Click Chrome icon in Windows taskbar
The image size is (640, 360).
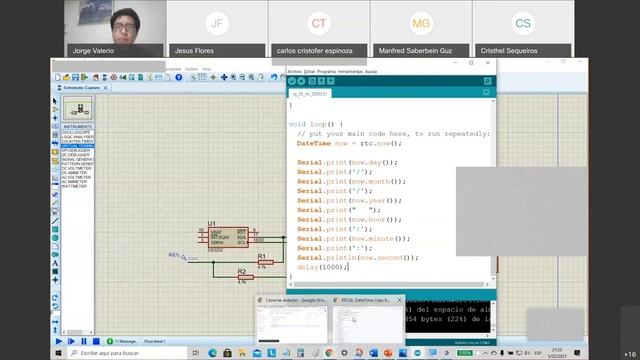tap(329, 353)
